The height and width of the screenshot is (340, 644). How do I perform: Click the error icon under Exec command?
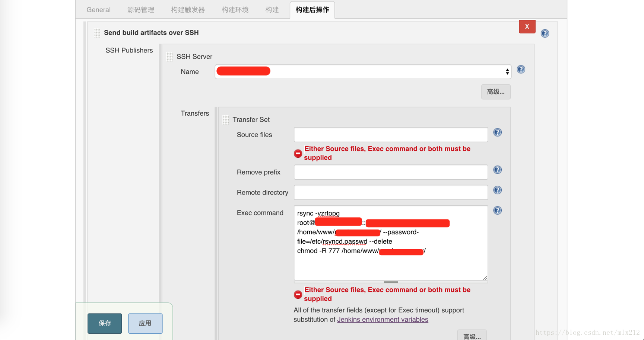(298, 295)
